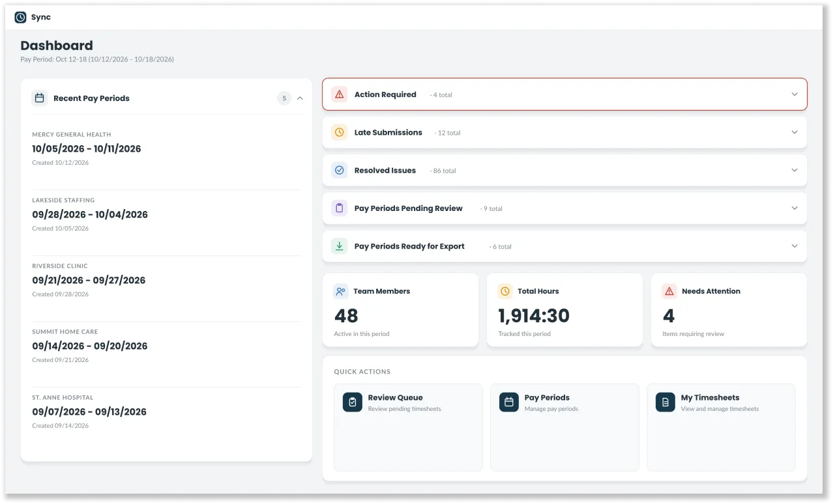Click the 'Created 09/21/2026' text

[61, 360]
